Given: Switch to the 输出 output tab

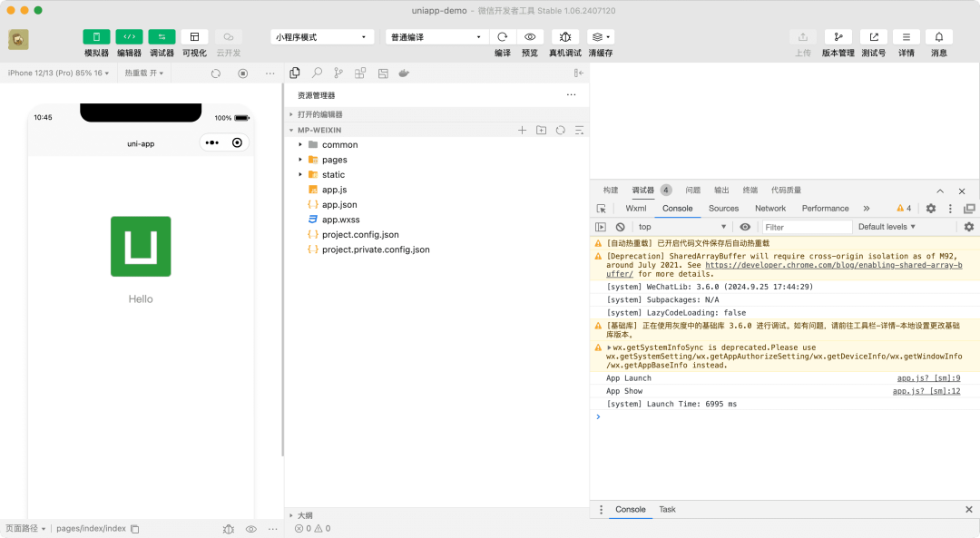Looking at the screenshot, I should tap(721, 190).
